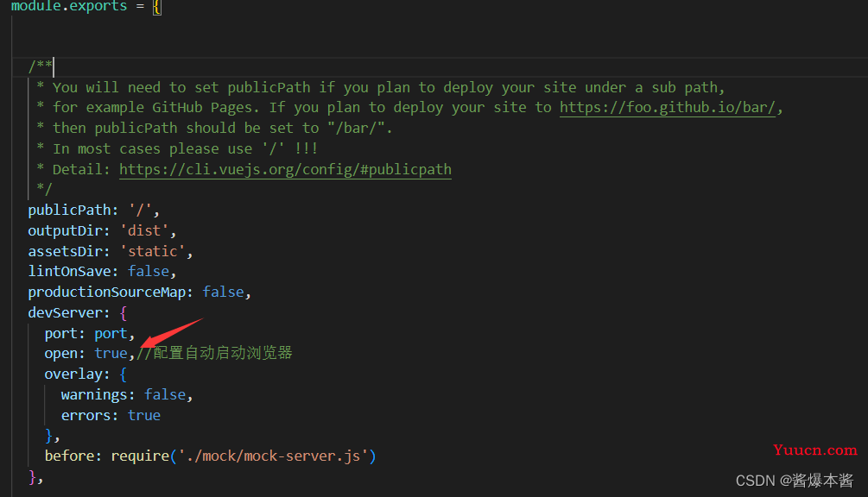The width and height of the screenshot is (868, 497).
Task: Click the productionSourceMap false value
Action: point(223,292)
